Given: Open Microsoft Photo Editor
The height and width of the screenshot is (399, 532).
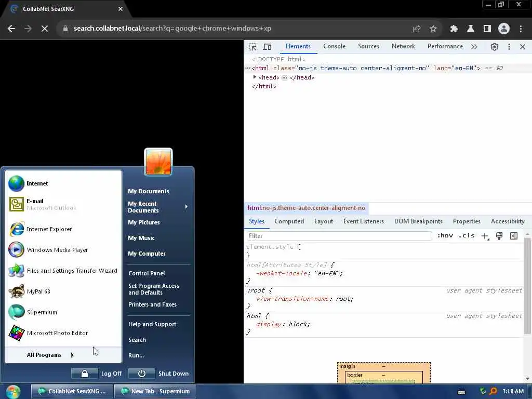Looking at the screenshot, I should 63,333.
